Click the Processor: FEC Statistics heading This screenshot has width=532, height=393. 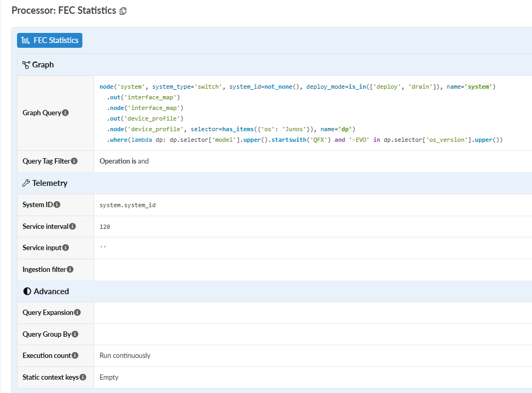pos(64,11)
